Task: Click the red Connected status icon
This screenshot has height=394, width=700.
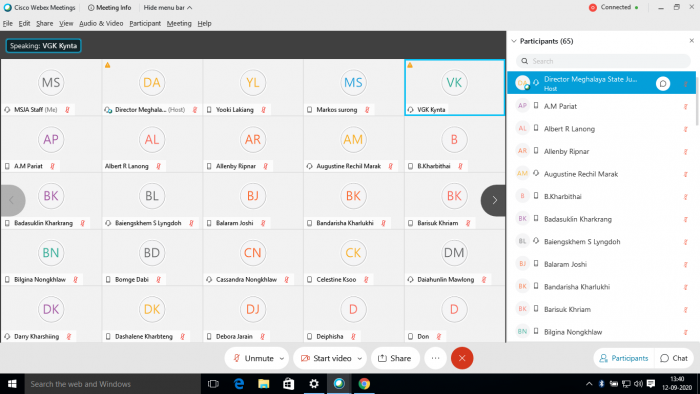Action: pos(593,8)
